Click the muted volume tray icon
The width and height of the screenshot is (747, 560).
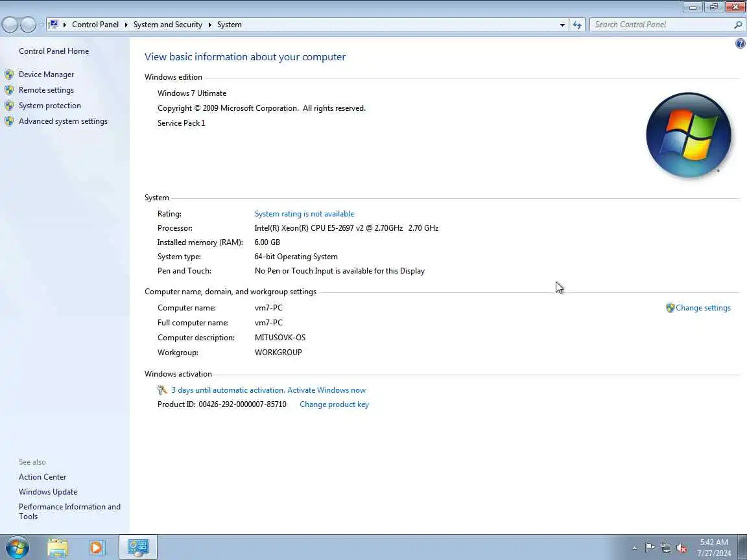point(682,548)
